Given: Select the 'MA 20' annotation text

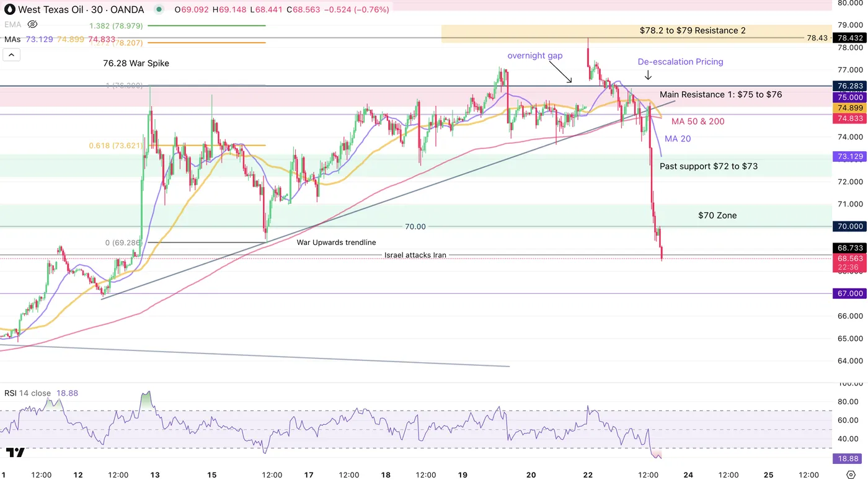Looking at the screenshot, I should [x=678, y=139].
